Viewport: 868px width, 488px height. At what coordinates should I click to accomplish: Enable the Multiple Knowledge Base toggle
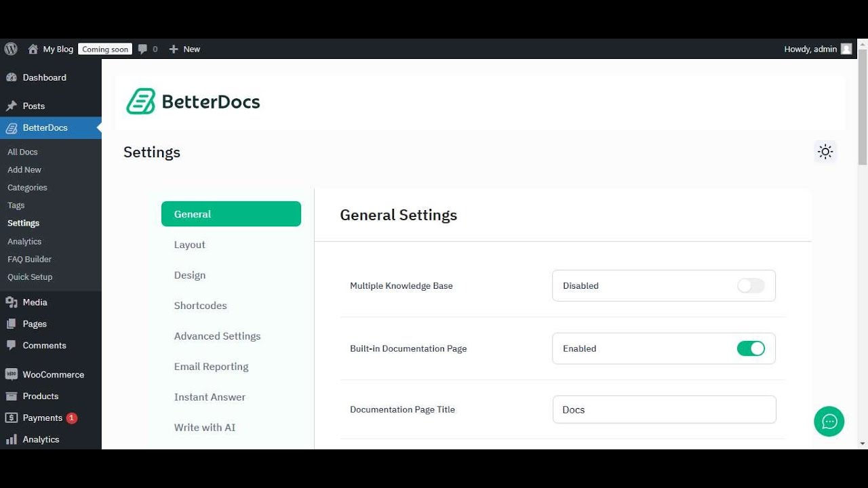(x=751, y=286)
